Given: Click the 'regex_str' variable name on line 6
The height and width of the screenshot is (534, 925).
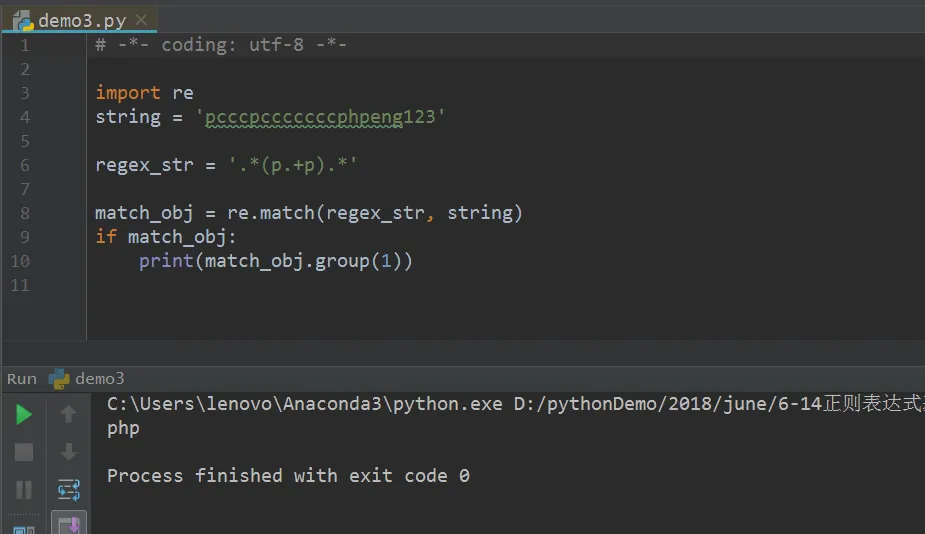Looking at the screenshot, I should click(145, 165).
